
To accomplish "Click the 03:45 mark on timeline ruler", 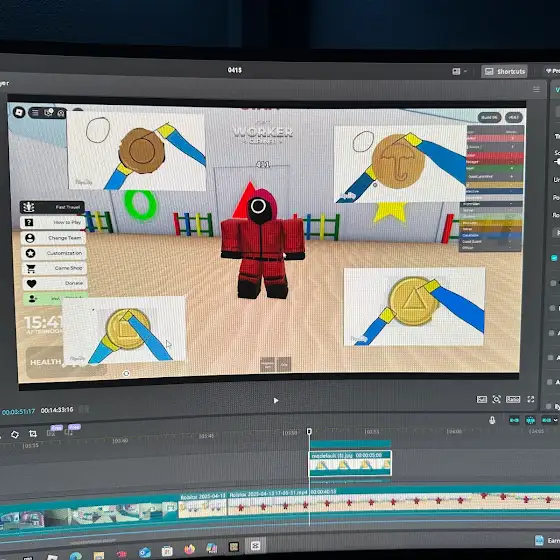I will pos(206,436).
